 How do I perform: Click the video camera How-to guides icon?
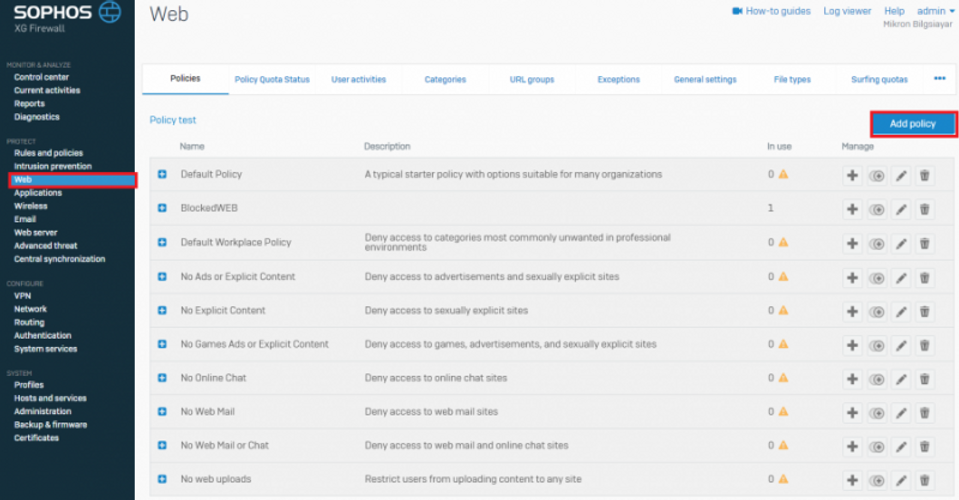coord(737,11)
